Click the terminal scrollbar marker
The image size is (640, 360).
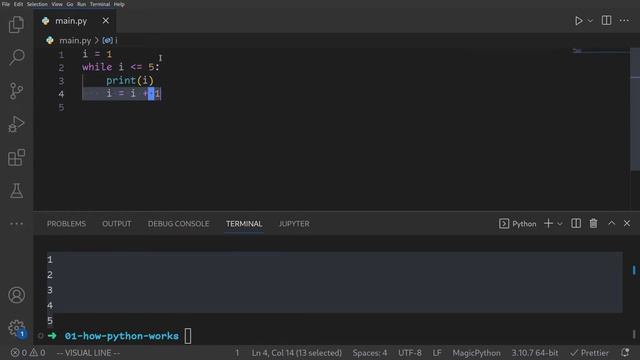(634, 270)
